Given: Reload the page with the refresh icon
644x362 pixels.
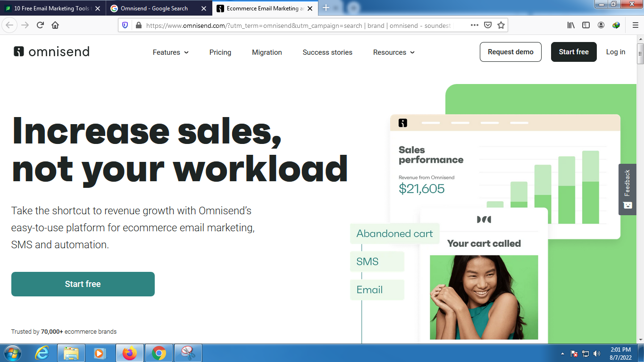Looking at the screenshot, I should point(40,25).
